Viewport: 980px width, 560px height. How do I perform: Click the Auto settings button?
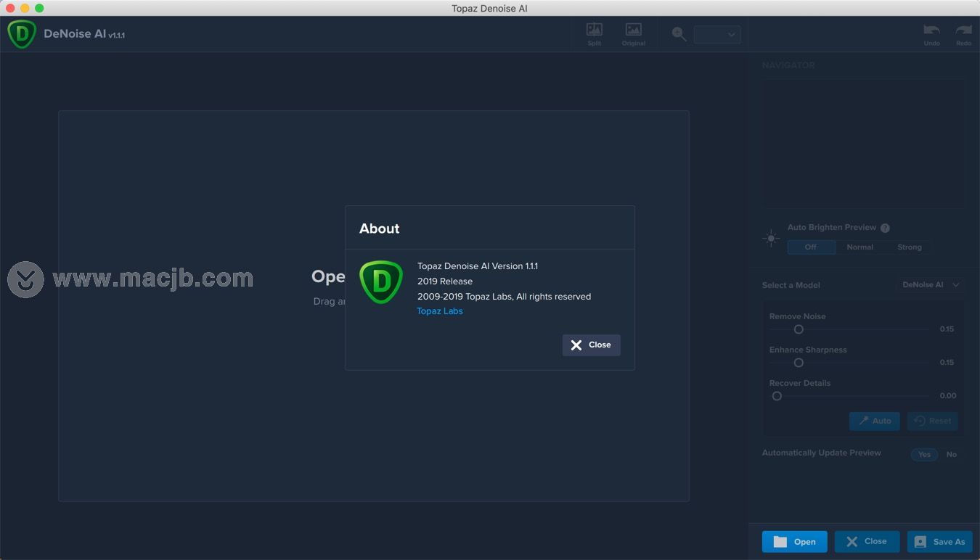tap(875, 421)
